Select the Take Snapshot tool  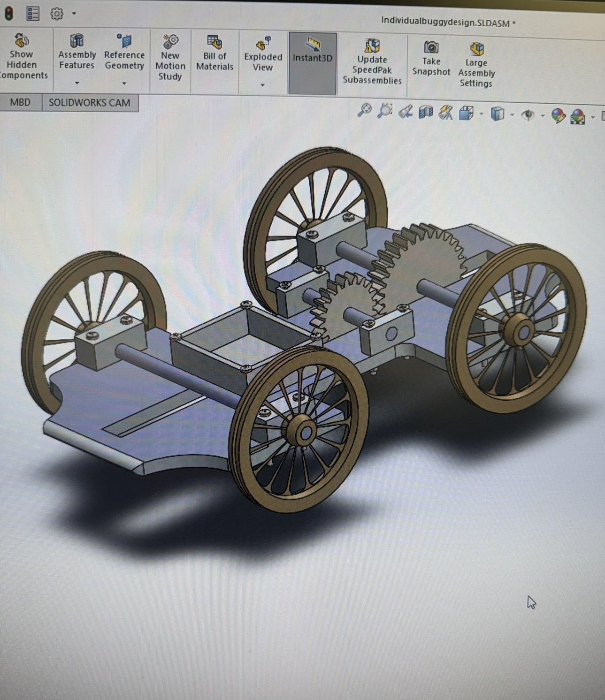(430, 56)
